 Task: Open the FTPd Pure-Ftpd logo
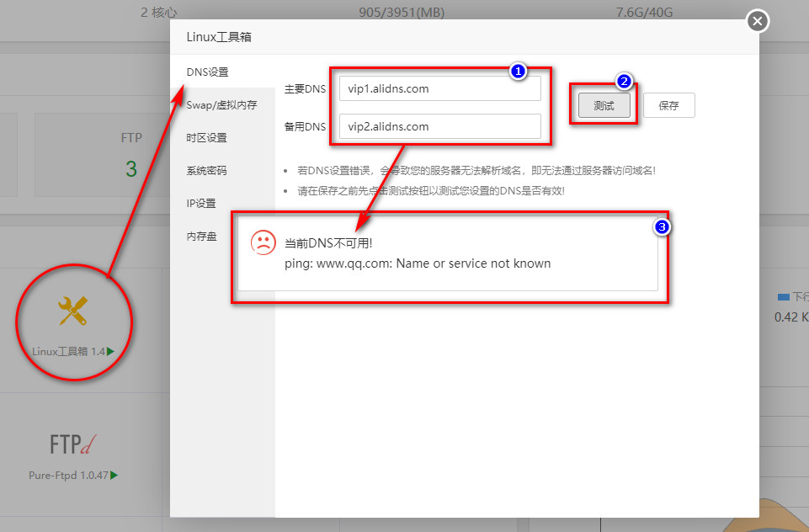pyautogui.click(x=72, y=444)
